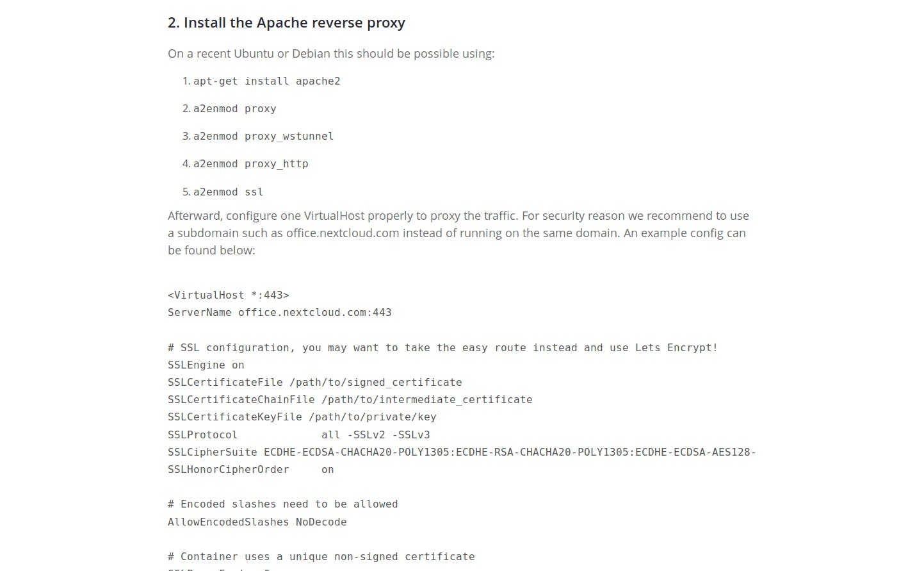The width and height of the screenshot is (924, 571).
Task: Click the "<VirtualHost *:443>" line
Action: (x=228, y=295)
